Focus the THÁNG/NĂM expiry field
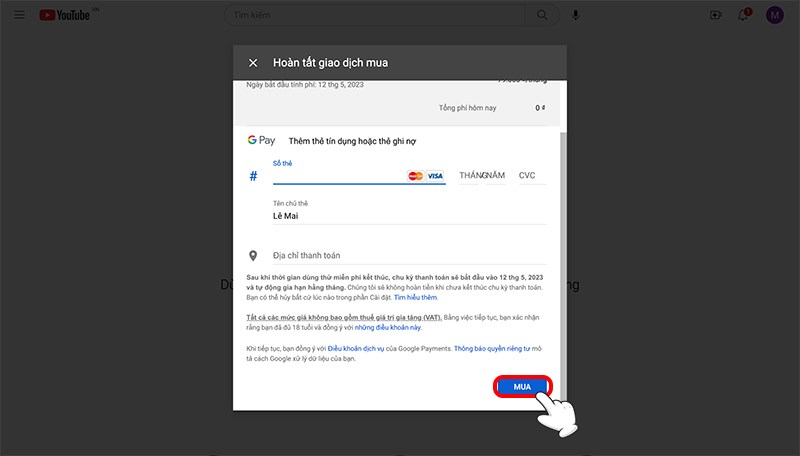The width and height of the screenshot is (800, 456). coord(482,175)
